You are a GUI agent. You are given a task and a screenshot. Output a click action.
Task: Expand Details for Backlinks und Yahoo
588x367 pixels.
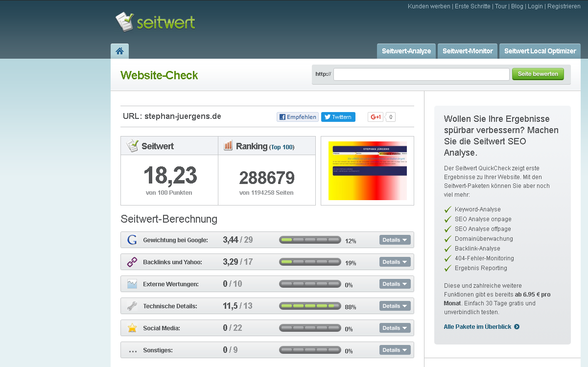coord(395,262)
